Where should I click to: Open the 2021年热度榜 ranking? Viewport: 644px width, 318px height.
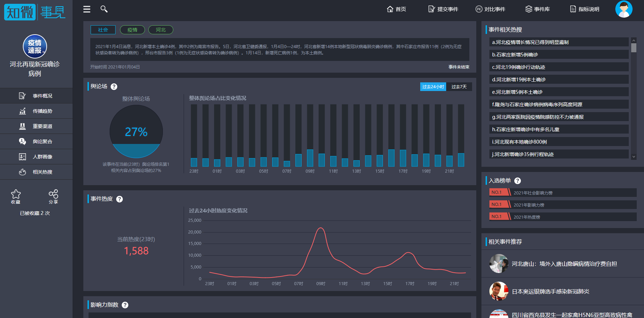point(563,217)
